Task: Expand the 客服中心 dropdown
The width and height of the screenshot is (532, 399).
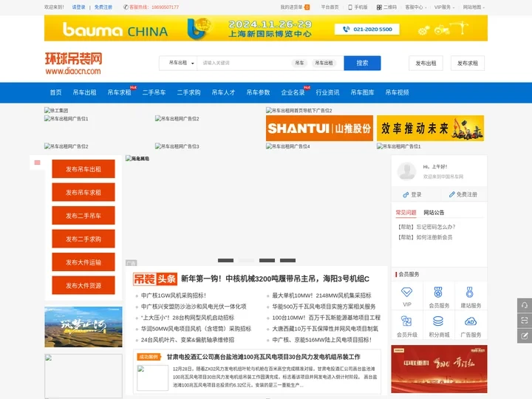Action: [x=415, y=7]
